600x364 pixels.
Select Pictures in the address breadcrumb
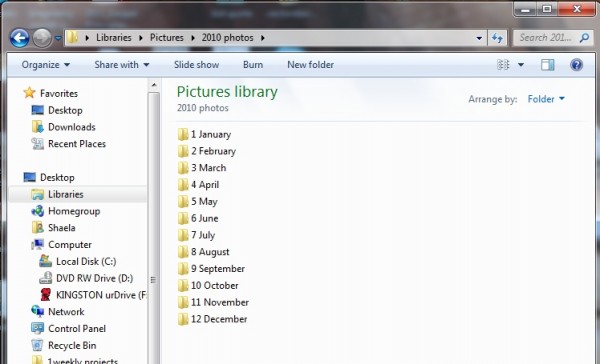166,38
